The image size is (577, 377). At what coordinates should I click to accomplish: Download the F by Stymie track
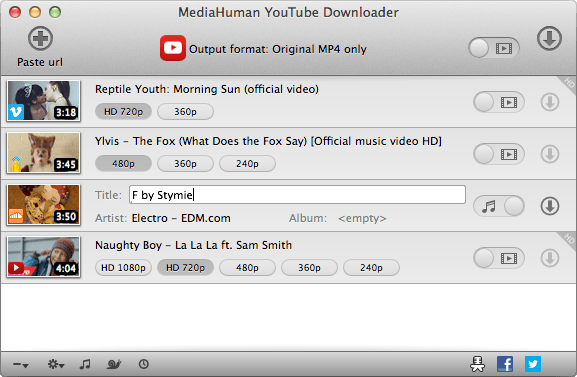pyautogui.click(x=550, y=206)
